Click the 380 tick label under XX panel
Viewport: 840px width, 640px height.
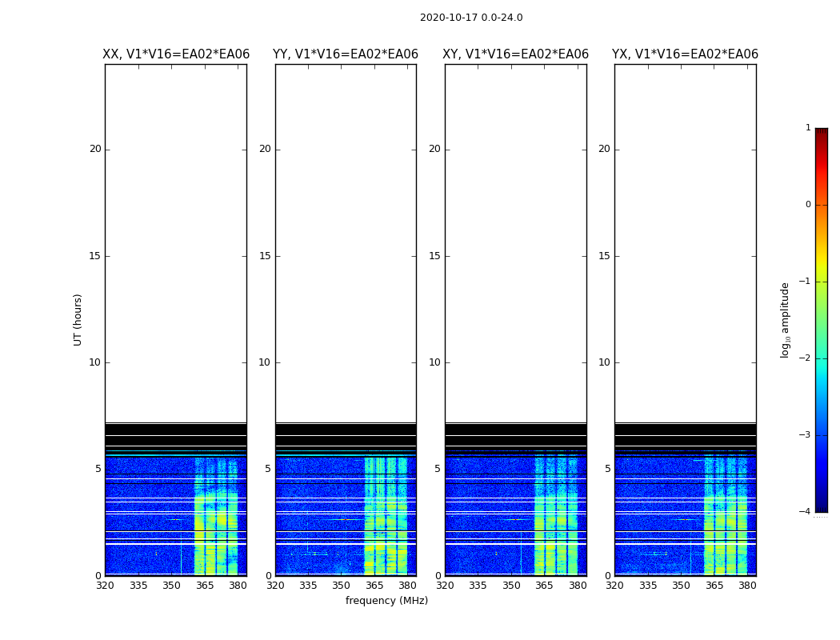[238, 586]
